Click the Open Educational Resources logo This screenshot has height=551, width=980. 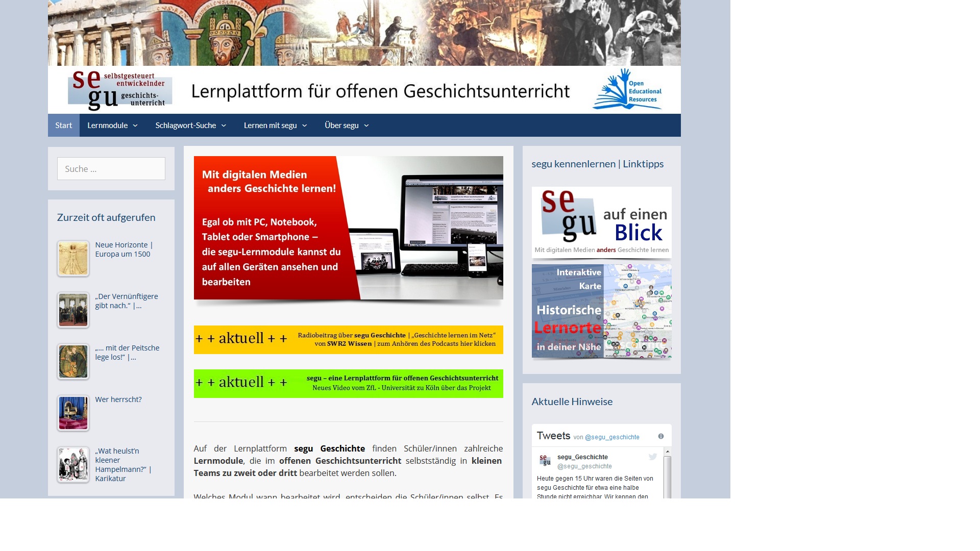point(627,89)
